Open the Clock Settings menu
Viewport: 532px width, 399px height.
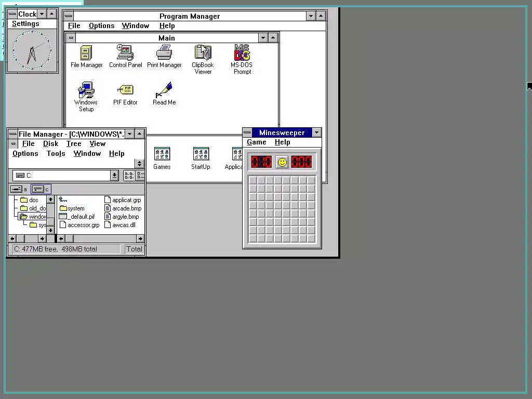[x=25, y=24]
